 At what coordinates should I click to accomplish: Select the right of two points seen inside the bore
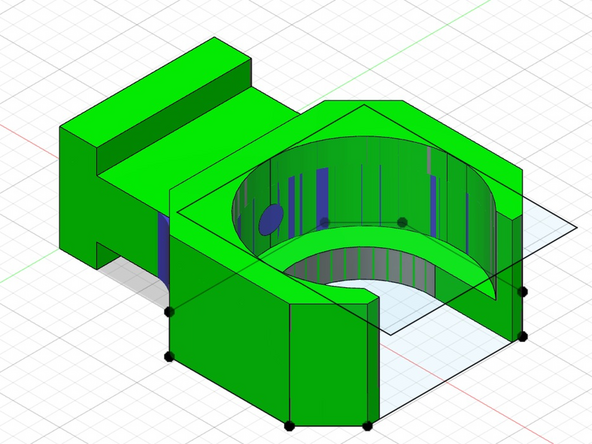(402, 222)
